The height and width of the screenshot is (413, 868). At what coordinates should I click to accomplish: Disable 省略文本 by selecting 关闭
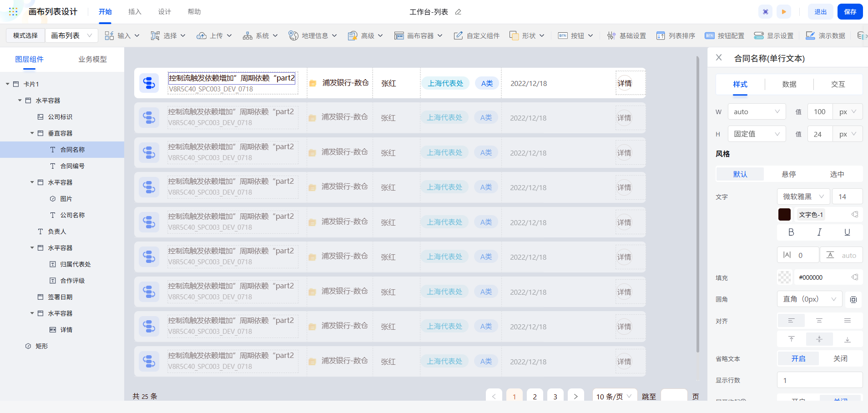tap(840, 358)
